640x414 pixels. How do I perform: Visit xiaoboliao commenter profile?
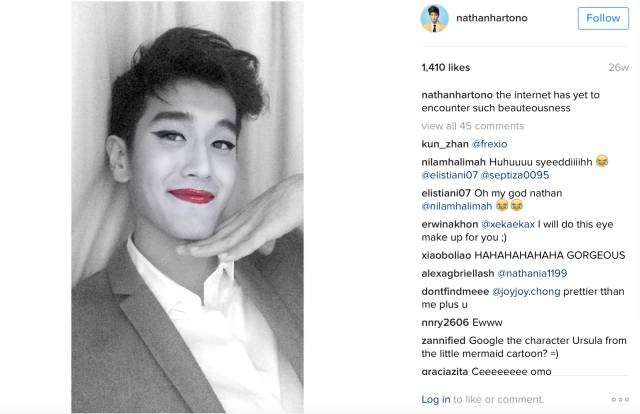pos(446,255)
